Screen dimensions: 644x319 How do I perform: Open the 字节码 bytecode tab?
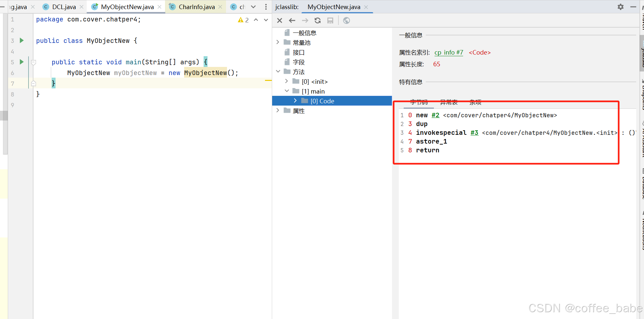(419, 102)
